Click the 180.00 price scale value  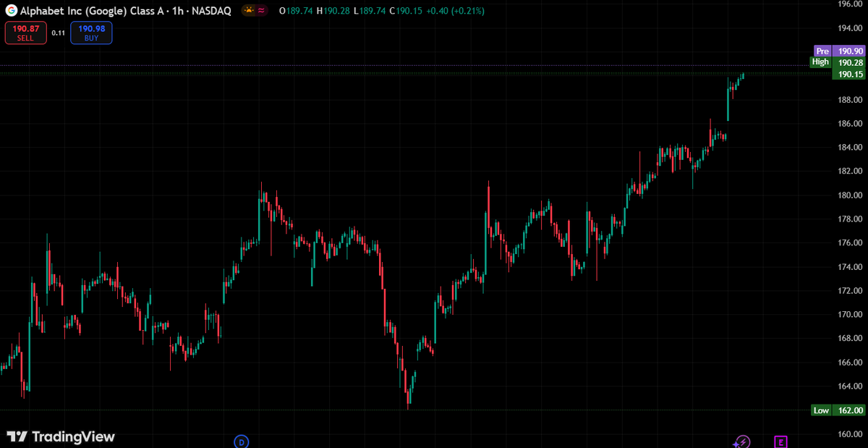(x=850, y=195)
